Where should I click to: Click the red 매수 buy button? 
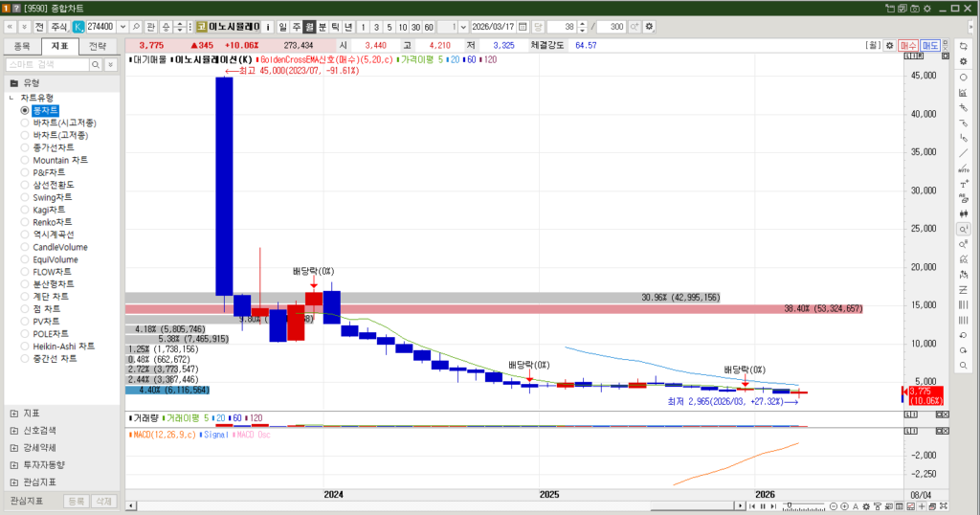pos(908,45)
